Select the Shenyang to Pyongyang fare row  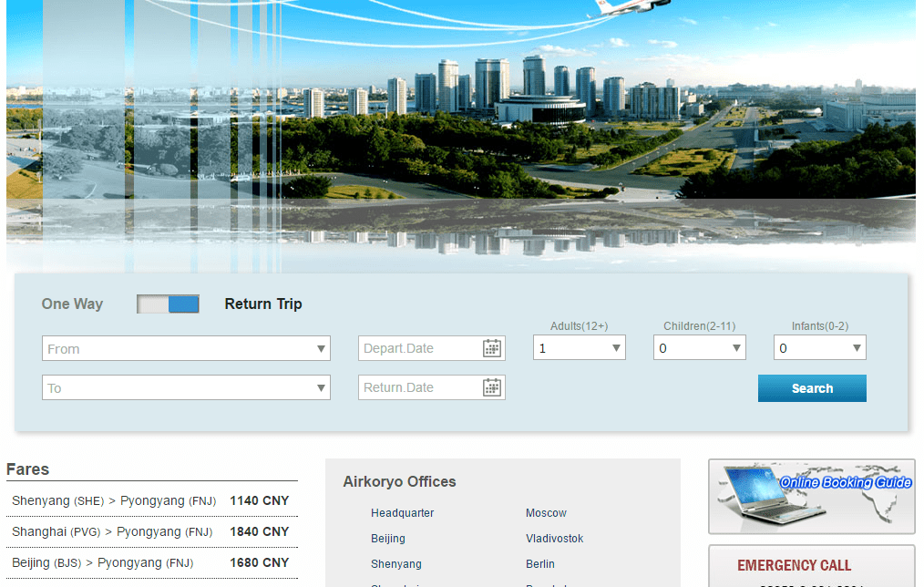pos(152,501)
